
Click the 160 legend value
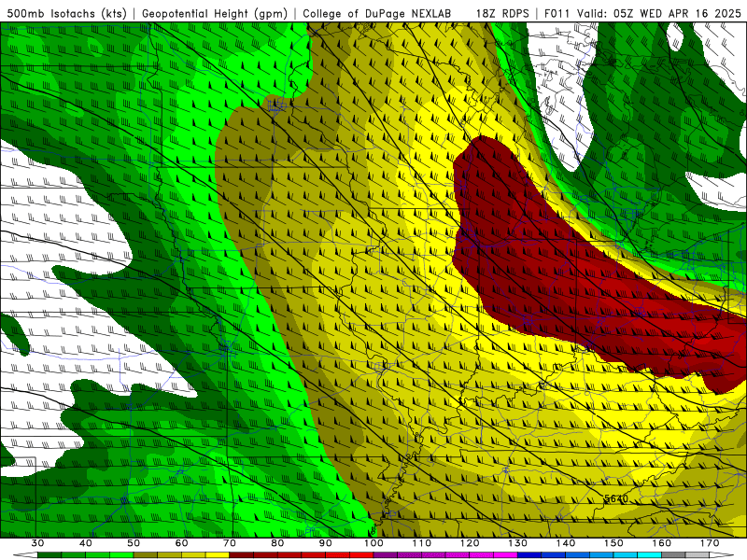point(662,543)
